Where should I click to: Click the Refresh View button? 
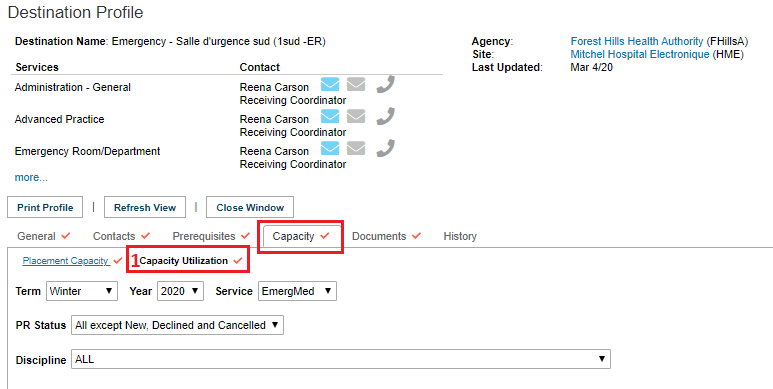(x=145, y=208)
